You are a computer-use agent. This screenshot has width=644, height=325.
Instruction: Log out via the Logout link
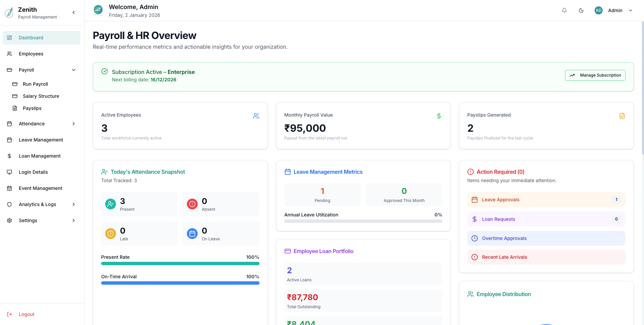pyautogui.click(x=27, y=314)
